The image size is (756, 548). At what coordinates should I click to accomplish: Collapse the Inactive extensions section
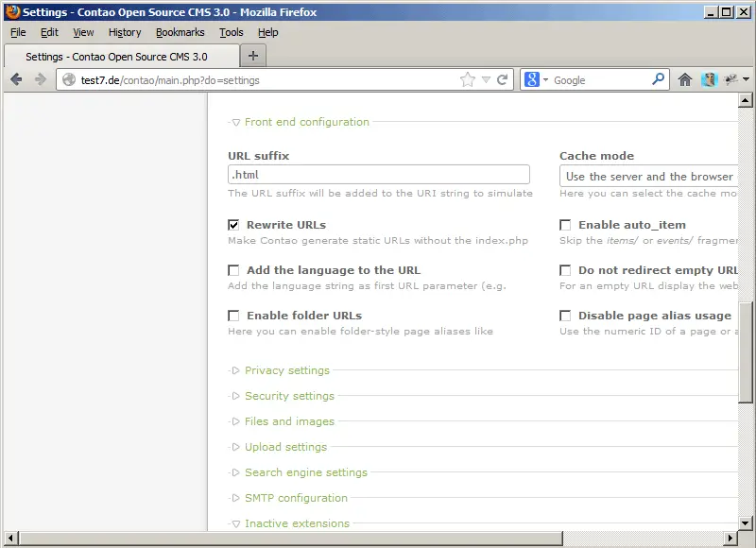(x=297, y=523)
